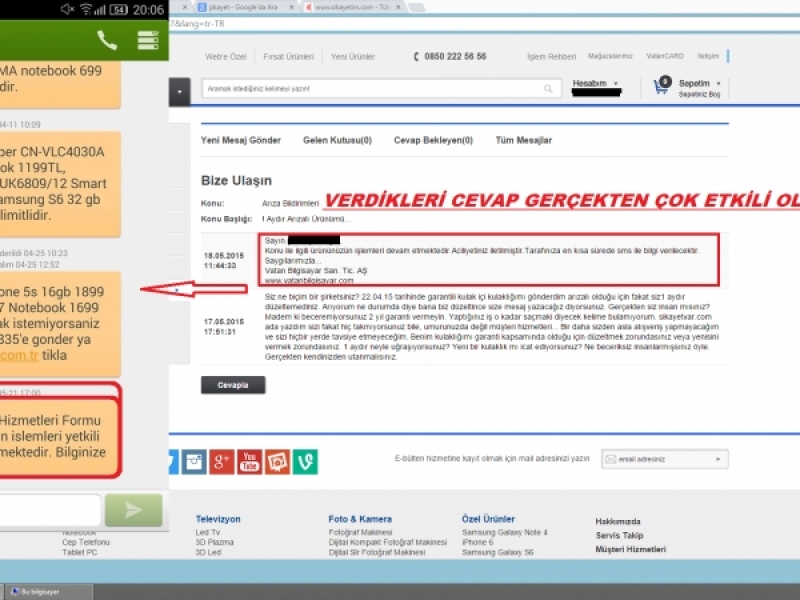
Task: Open the Tüm Mesajlar tab
Action: (523, 141)
